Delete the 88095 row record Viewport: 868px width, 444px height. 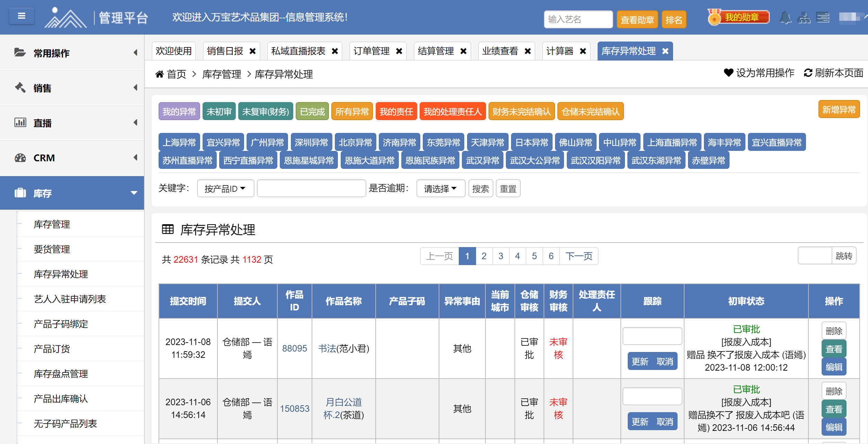pyautogui.click(x=834, y=331)
